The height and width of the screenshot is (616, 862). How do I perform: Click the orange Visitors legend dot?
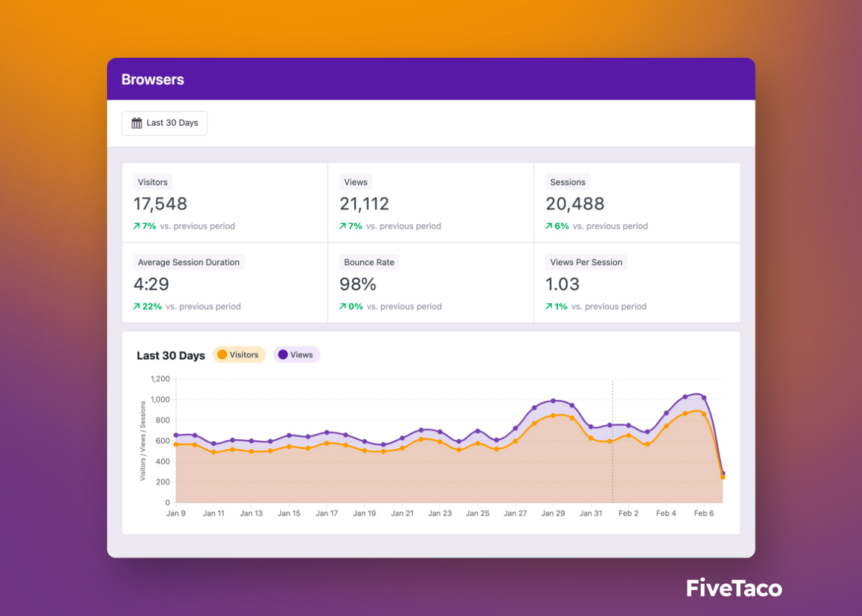coord(222,355)
